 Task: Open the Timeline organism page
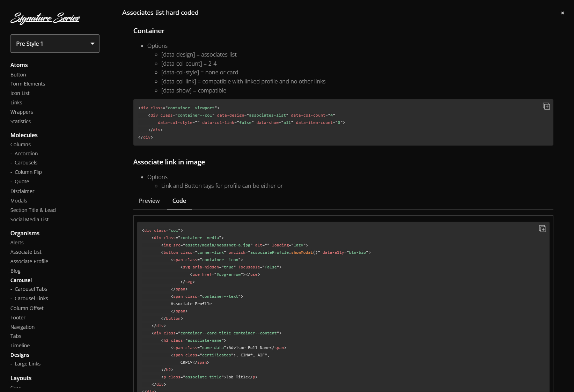pyautogui.click(x=20, y=346)
